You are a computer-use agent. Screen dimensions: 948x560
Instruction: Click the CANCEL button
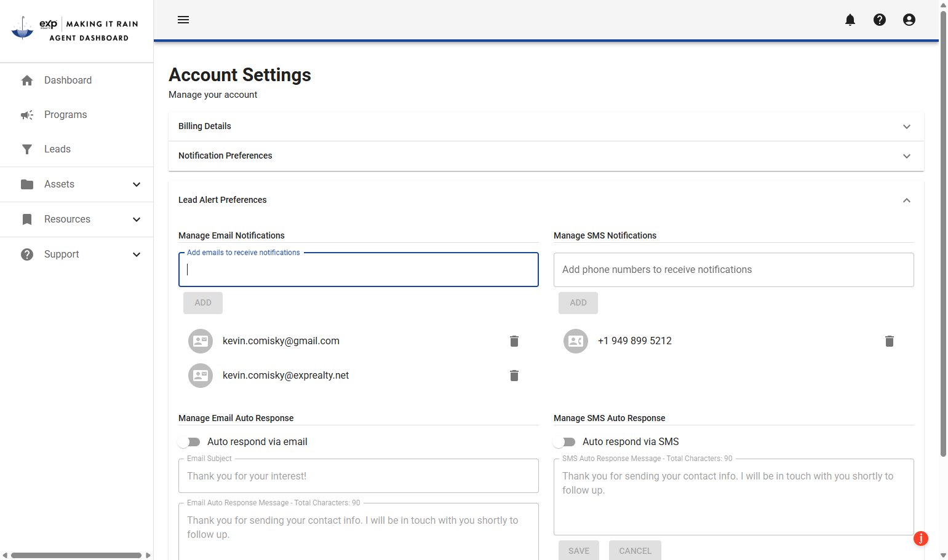point(635,551)
